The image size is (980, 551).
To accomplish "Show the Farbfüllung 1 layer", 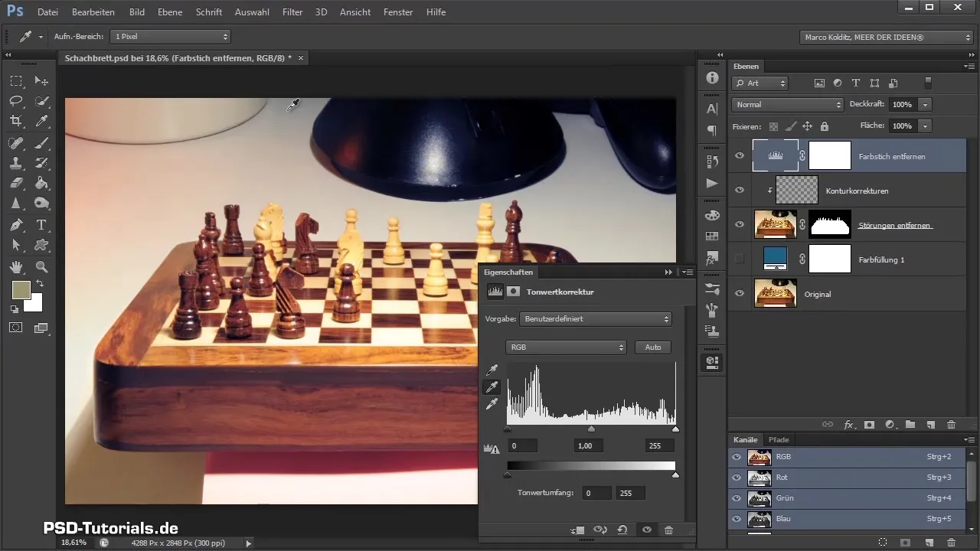I will coord(740,259).
